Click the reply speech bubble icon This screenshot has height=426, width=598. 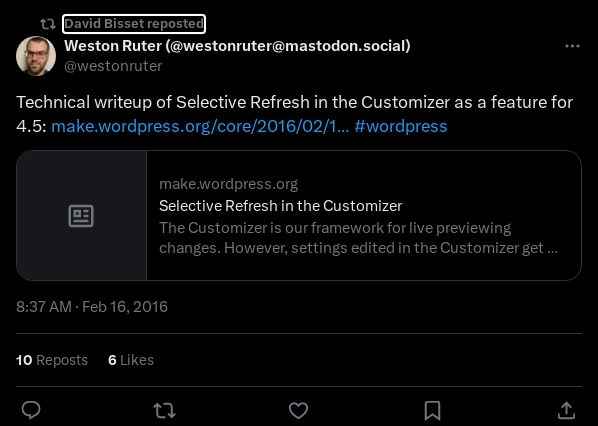pyautogui.click(x=31, y=410)
